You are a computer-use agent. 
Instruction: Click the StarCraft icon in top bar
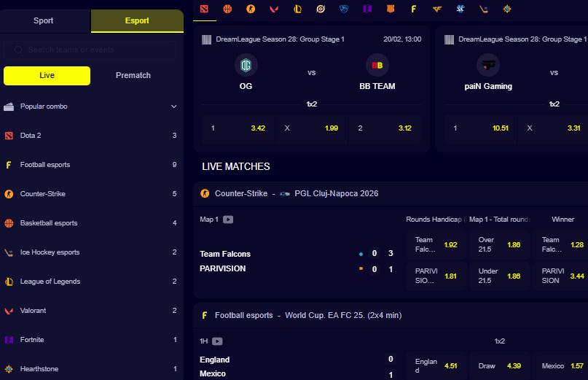tap(460, 9)
